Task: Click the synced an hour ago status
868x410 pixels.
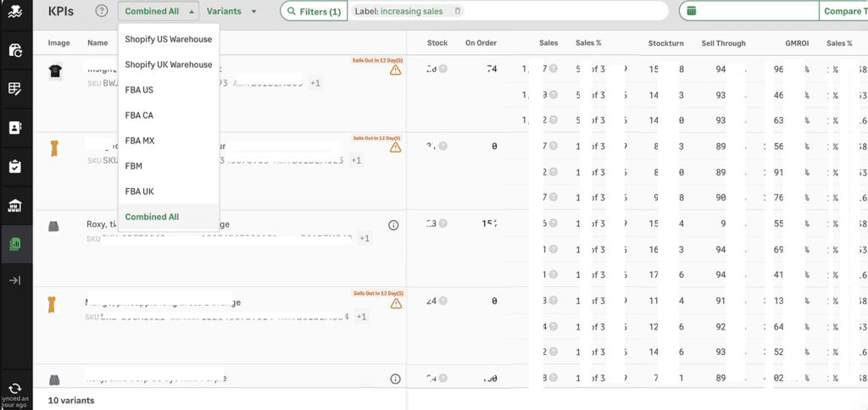Action: click(15, 402)
